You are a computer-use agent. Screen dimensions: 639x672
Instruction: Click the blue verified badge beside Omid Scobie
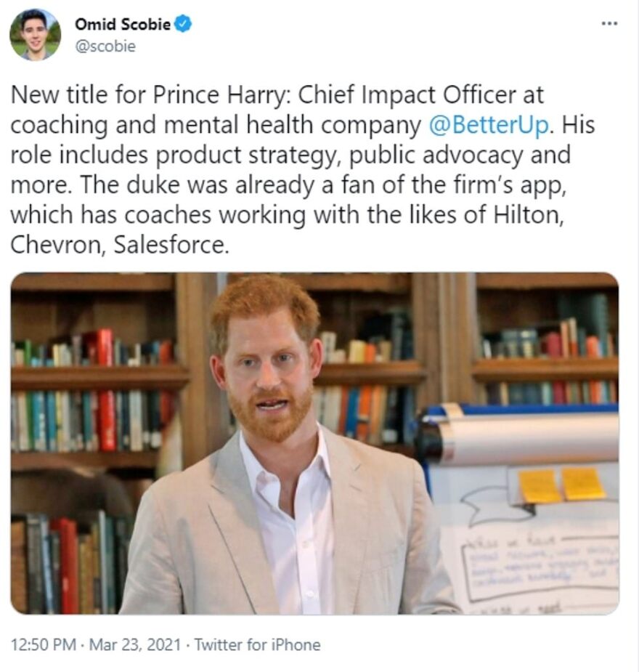coord(184,24)
